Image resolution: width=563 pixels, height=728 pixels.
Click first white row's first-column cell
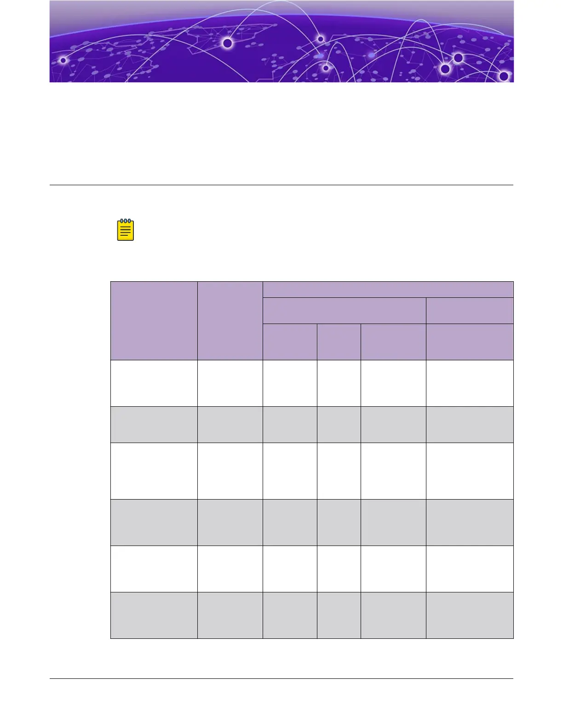154,383
